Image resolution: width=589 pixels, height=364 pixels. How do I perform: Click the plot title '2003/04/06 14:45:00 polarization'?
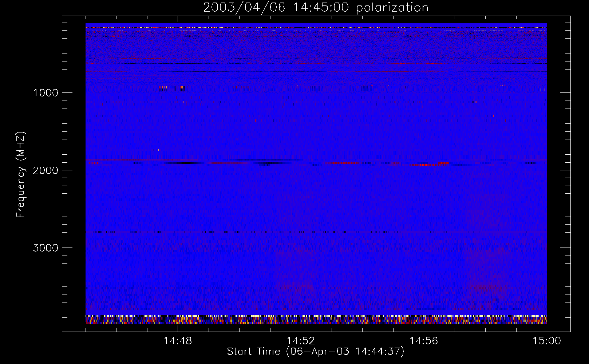(x=316, y=8)
